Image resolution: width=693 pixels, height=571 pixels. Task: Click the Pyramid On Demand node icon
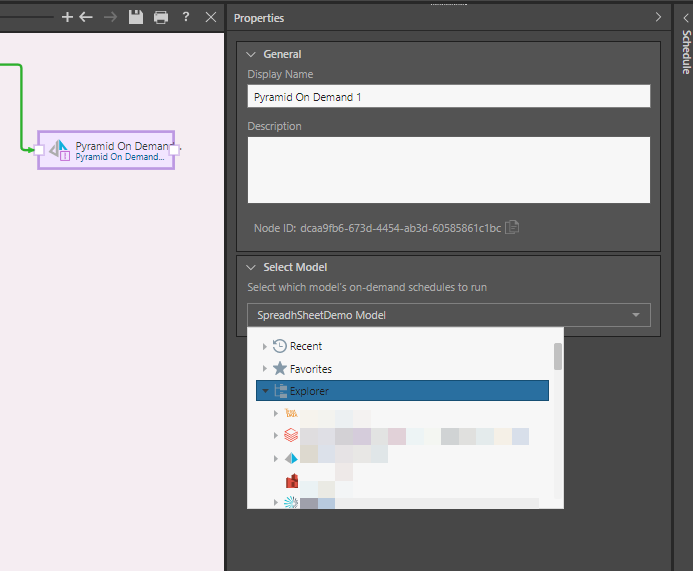coord(59,149)
